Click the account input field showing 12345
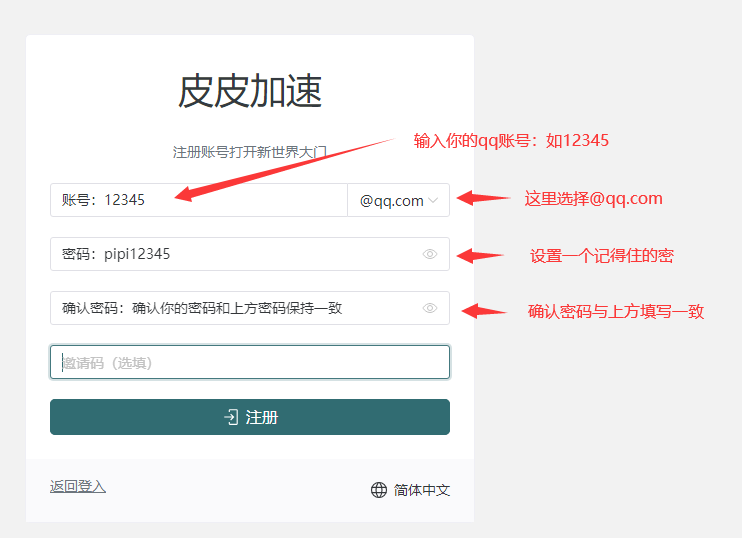 click(199, 200)
